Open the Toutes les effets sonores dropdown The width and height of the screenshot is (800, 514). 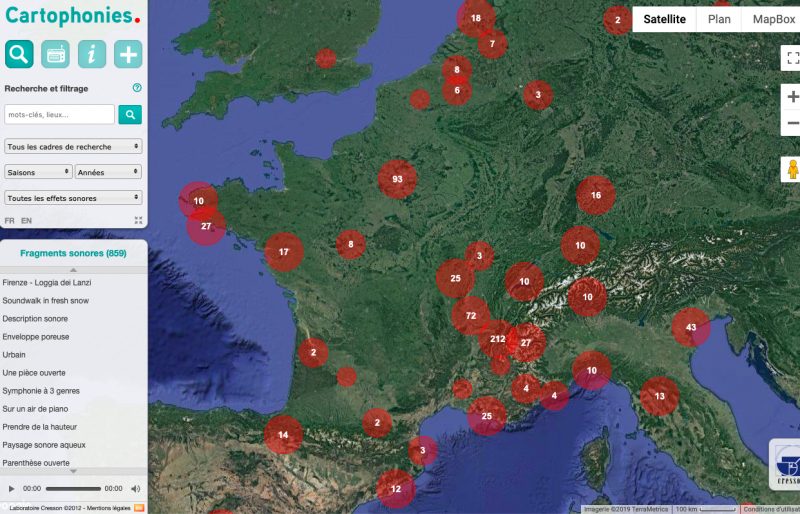pos(73,198)
